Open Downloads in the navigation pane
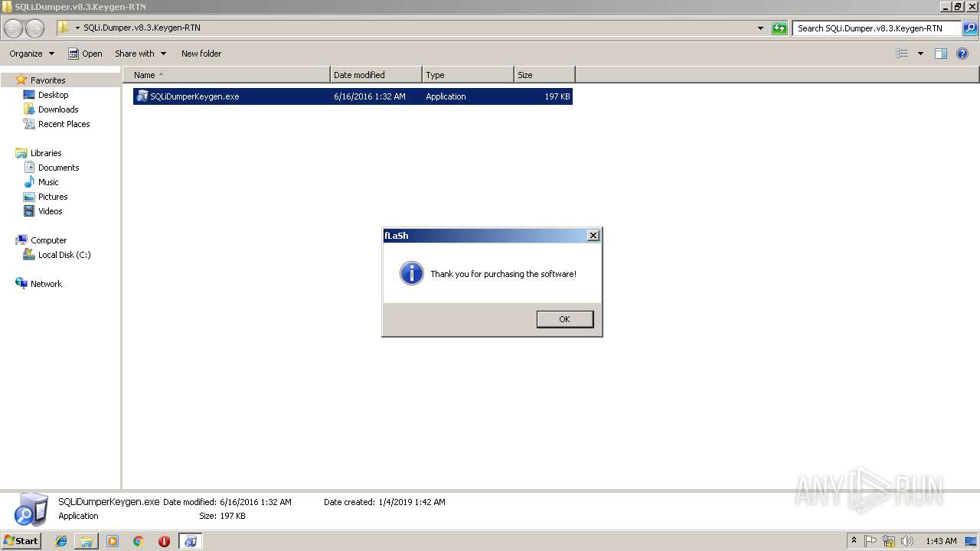 pyautogui.click(x=58, y=109)
